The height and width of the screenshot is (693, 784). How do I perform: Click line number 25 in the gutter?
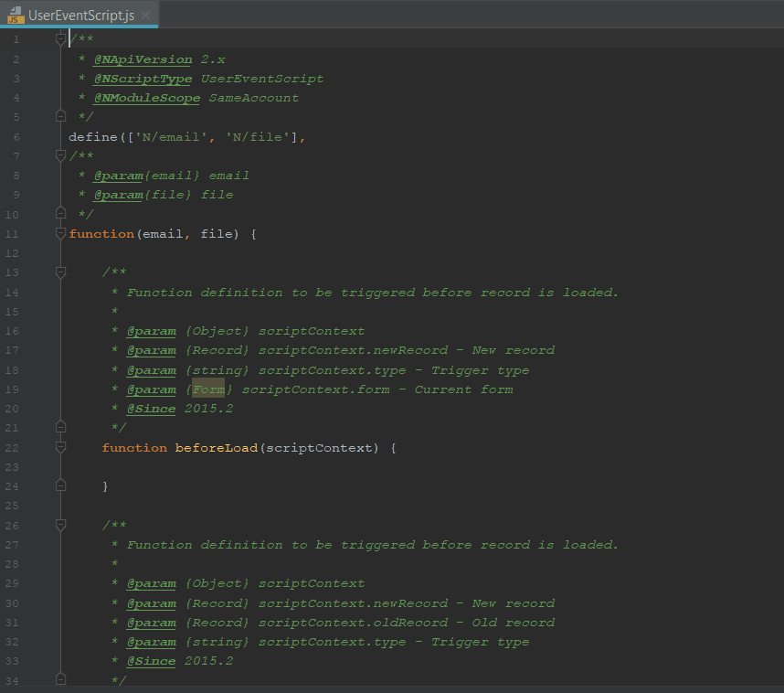[x=12, y=506]
